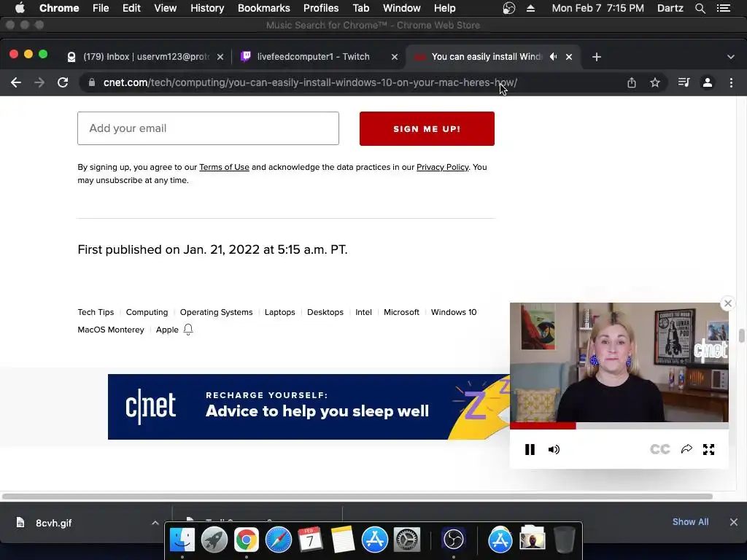
Task: Open Chrome's three-dot menu
Action: tap(731, 82)
